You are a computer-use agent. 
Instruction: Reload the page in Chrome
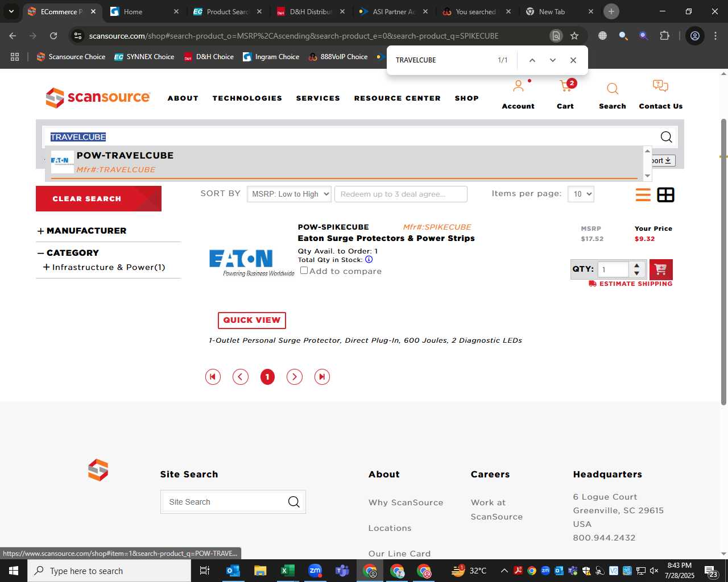pyautogui.click(x=53, y=36)
